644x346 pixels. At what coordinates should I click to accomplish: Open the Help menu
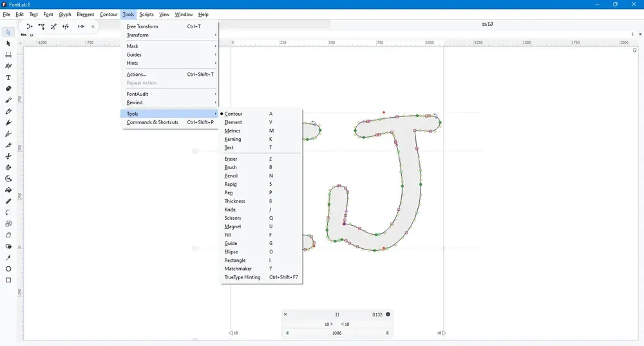pyautogui.click(x=204, y=14)
